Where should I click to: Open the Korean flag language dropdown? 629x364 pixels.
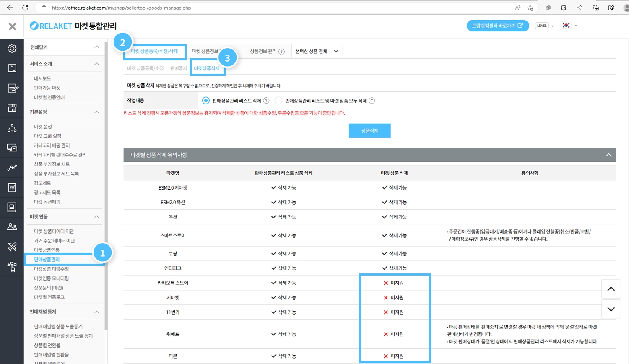click(x=569, y=26)
